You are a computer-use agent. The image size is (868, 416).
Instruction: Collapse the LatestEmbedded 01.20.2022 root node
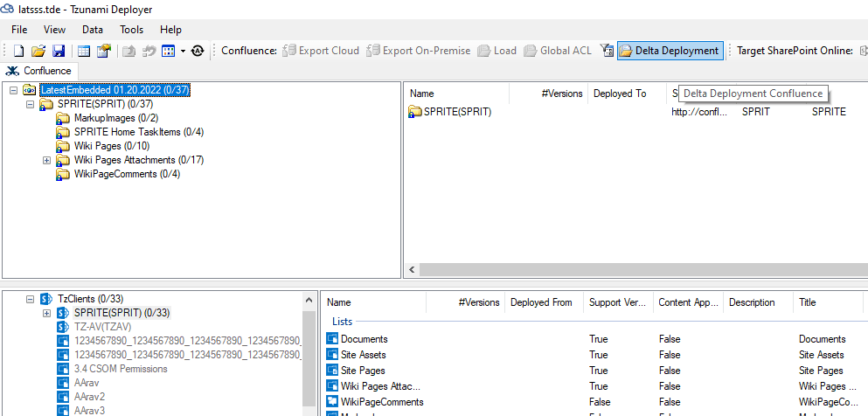tap(13, 90)
